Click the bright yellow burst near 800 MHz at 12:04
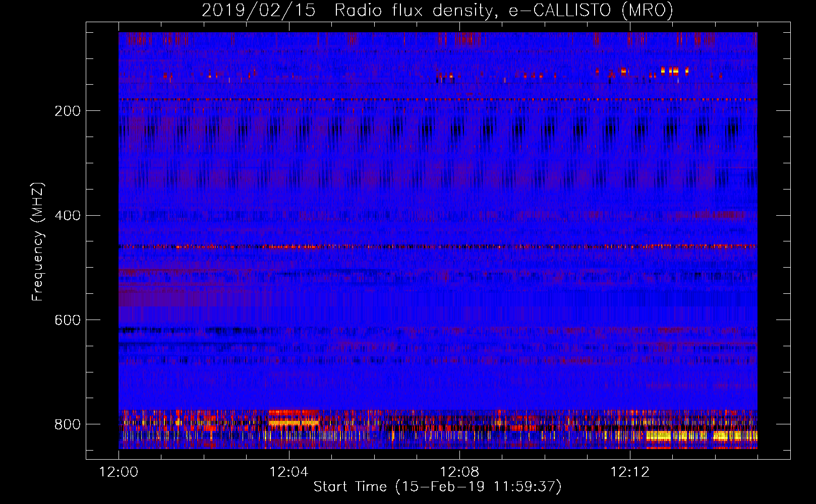Screen dimensions: 816x504 pyautogui.click(x=294, y=422)
